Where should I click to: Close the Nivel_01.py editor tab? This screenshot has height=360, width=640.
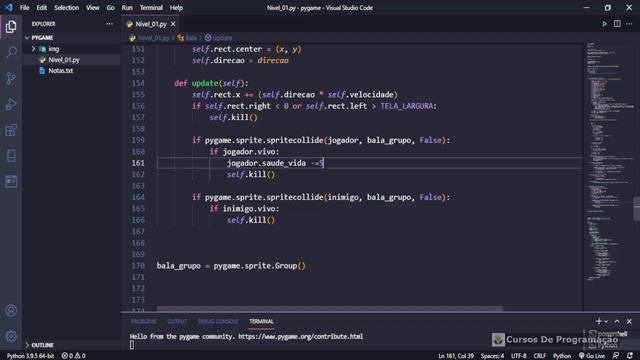click(x=173, y=24)
